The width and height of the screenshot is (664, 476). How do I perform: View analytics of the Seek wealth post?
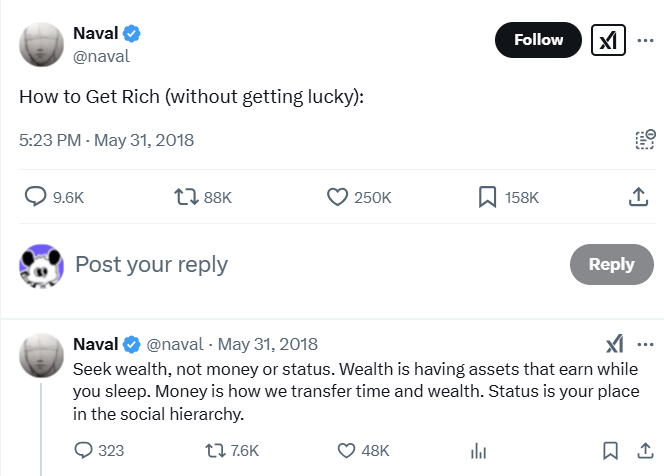tap(478, 450)
